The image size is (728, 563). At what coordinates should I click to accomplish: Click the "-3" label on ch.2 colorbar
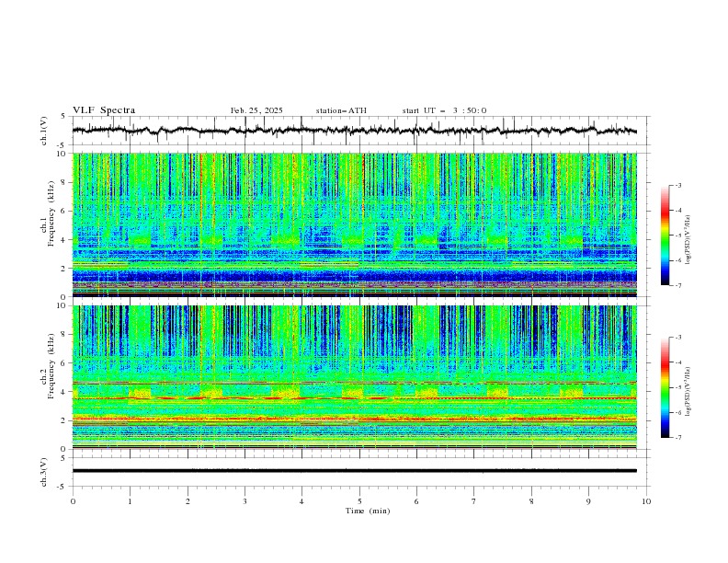point(677,338)
